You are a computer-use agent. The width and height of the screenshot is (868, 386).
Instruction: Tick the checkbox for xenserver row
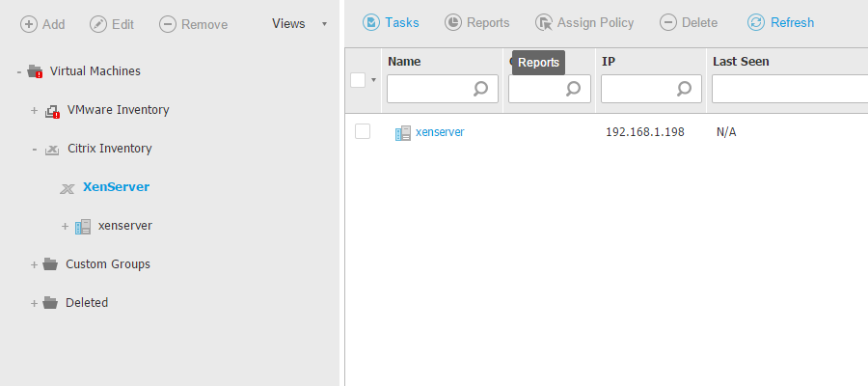[x=363, y=131]
